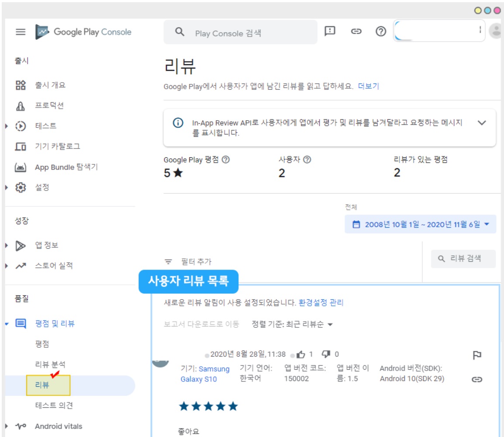
Task: Click the thumbs-down icon on the review
Action: click(x=326, y=354)
